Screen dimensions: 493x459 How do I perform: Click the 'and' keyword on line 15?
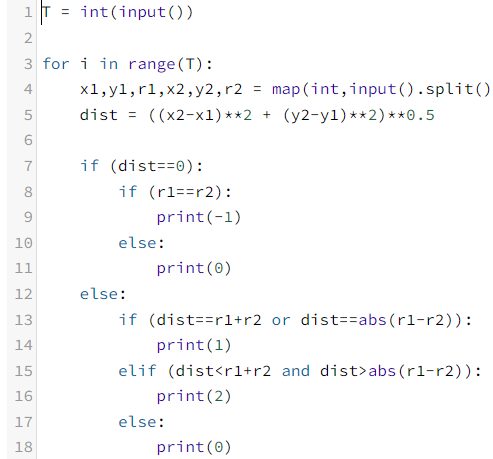pos(296,371)
